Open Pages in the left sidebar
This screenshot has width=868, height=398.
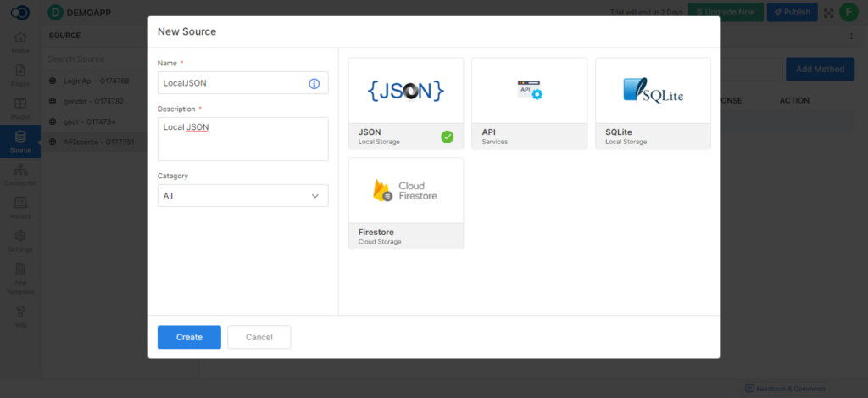pos(20,76)
